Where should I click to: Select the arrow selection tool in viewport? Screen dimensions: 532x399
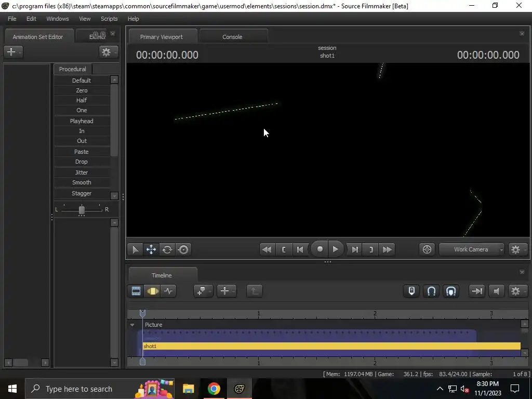(x=135, y=250)
